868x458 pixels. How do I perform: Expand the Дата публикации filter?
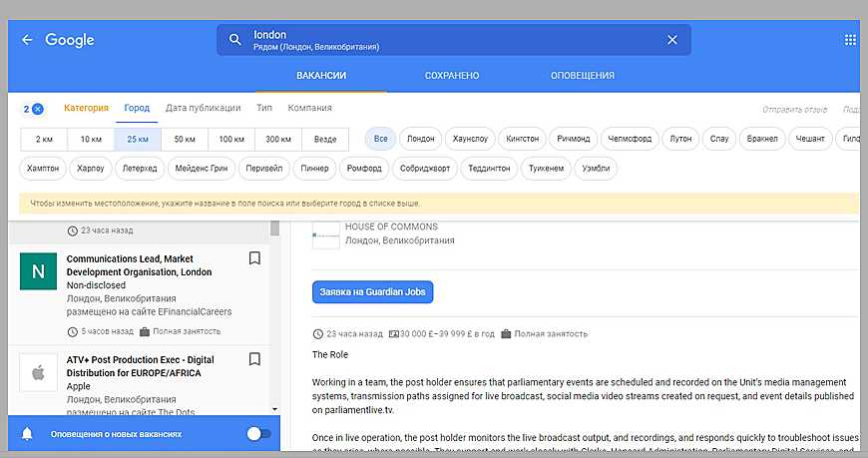(x=203, y=108)
